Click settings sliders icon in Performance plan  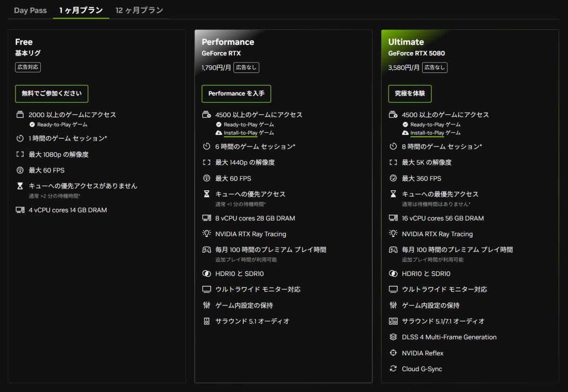point(206,305)
